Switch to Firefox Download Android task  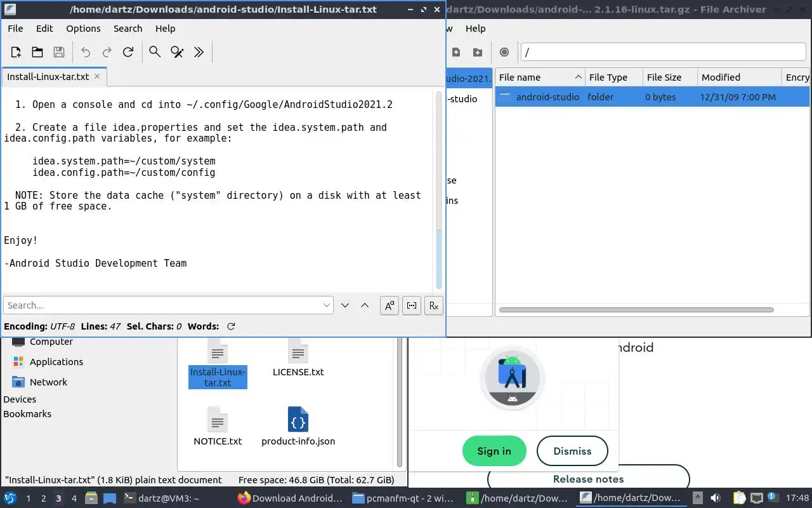click(291, 498)
